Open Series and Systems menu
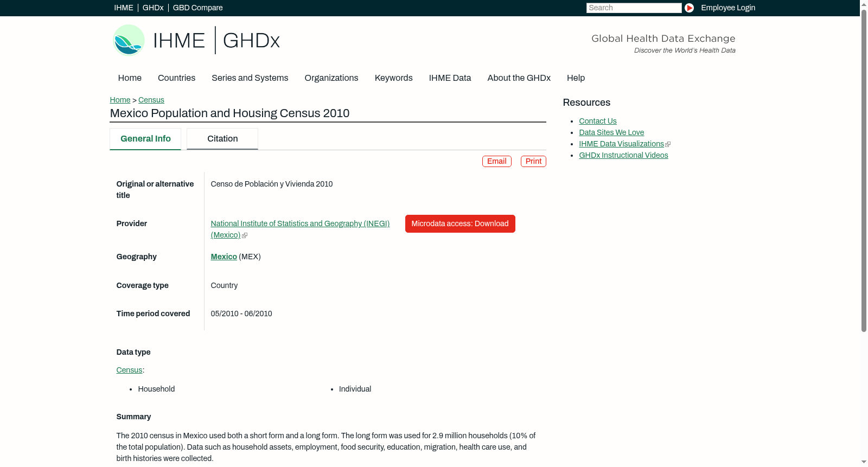This screenshot has height=467, width=868. (x=250, y=78)
